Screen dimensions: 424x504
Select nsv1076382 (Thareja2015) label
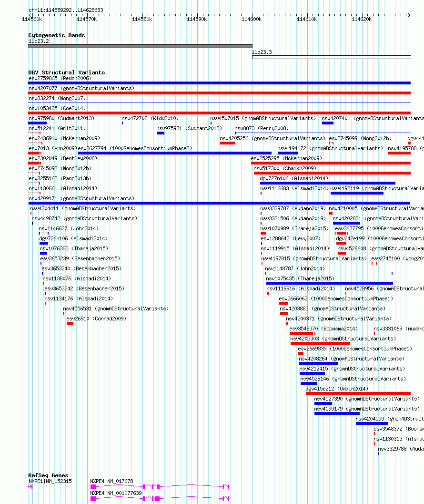(74, 248)
